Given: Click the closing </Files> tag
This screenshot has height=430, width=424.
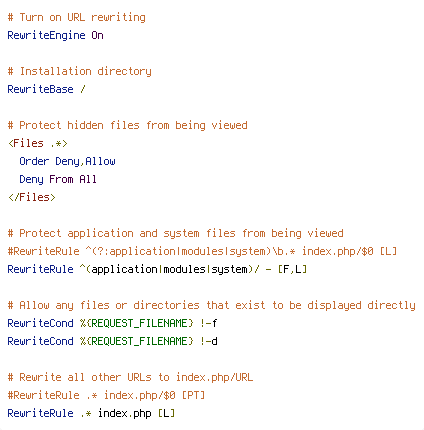Looking at the screenshot, I should click(32, 197).
